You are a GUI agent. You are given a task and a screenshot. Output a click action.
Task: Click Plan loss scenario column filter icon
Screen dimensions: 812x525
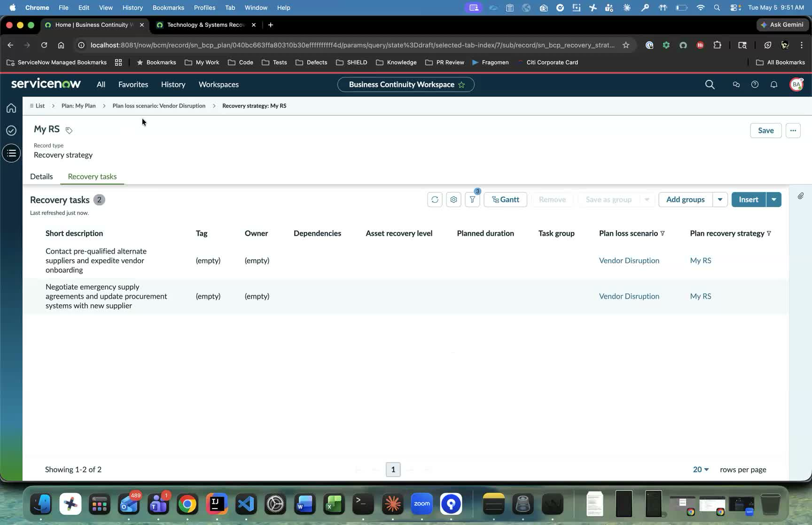coord(663,233)
